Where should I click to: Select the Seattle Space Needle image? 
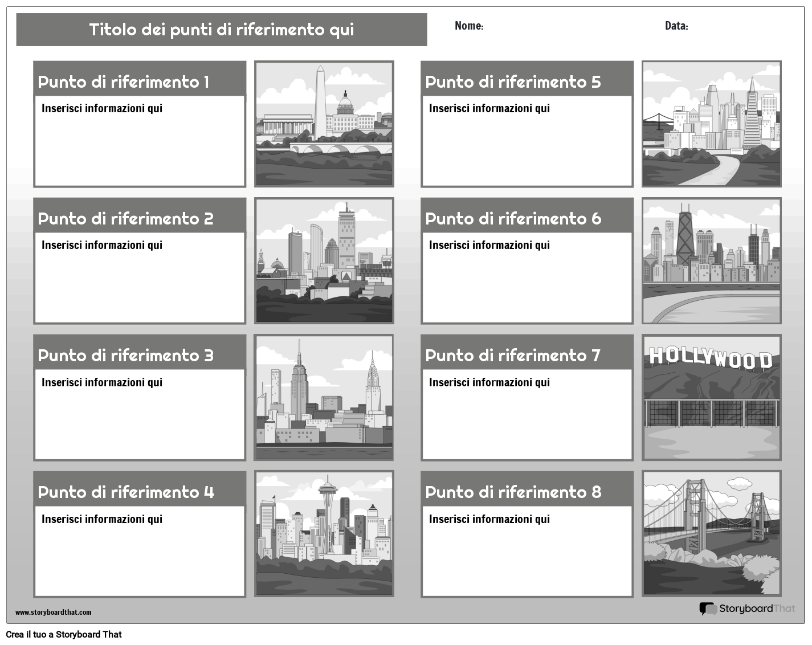324,534
